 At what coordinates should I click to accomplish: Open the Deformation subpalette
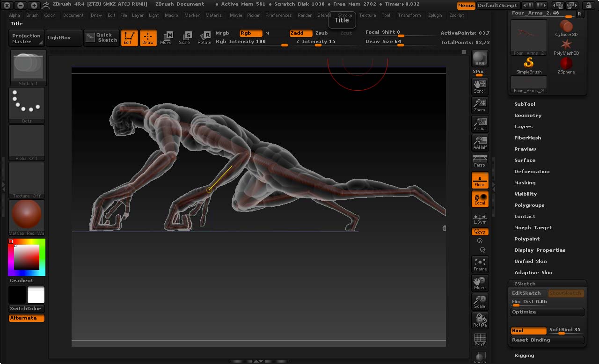pyautogui.click(x=532, y=171)
